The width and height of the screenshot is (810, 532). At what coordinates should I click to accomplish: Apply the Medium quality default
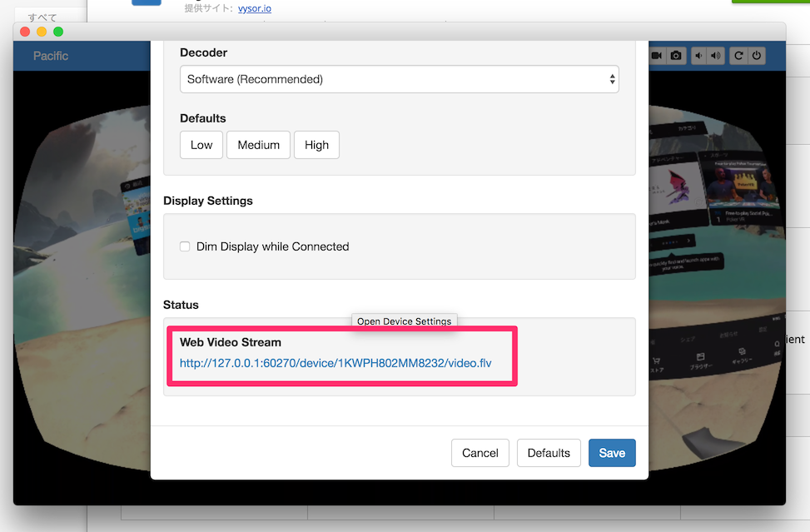click(258, 145)
